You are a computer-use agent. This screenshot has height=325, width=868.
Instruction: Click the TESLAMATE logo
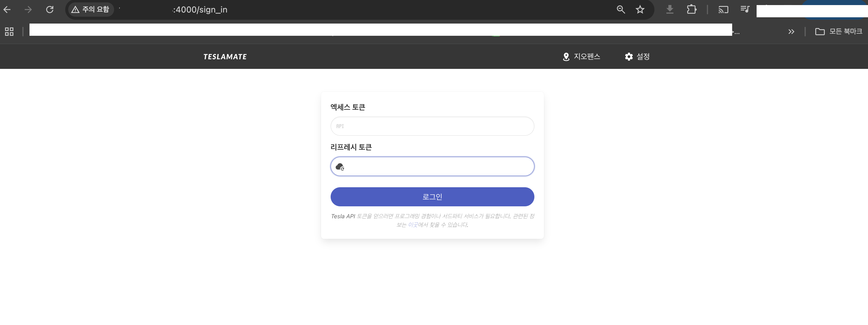(x=225, y=57)
